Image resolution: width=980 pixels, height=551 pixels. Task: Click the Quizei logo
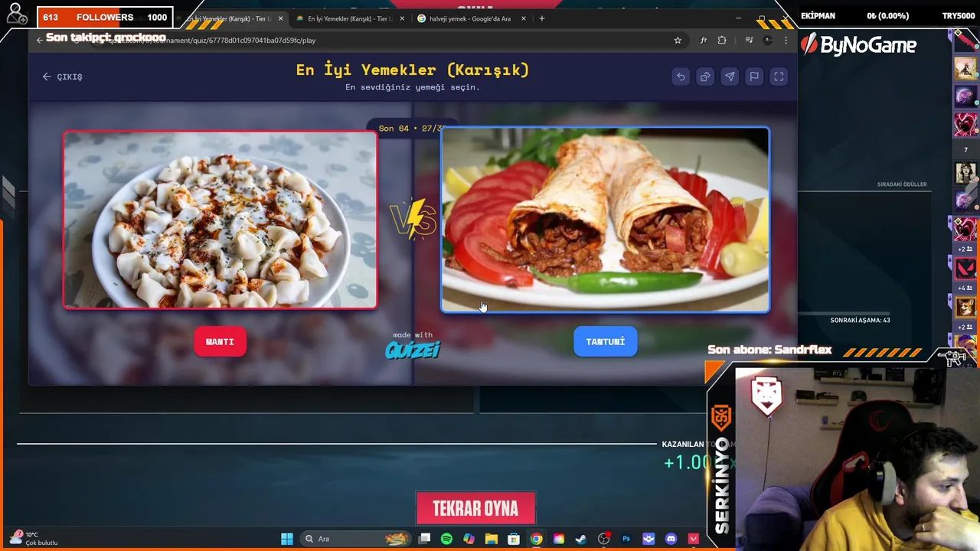click(x=413, y=350)
